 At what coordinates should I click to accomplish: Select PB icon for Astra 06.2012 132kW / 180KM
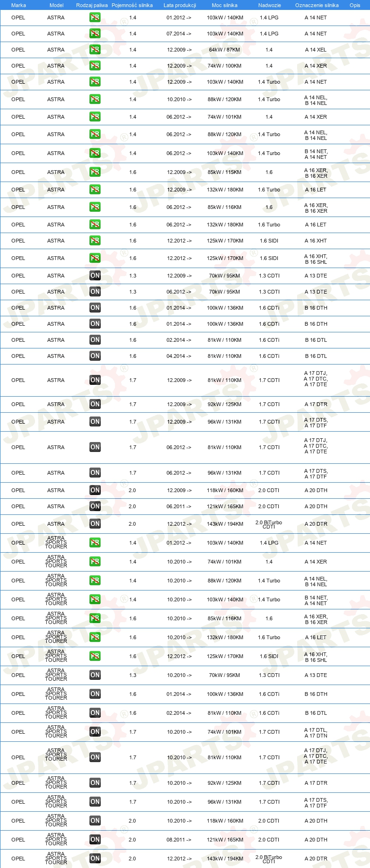point(95,225)
